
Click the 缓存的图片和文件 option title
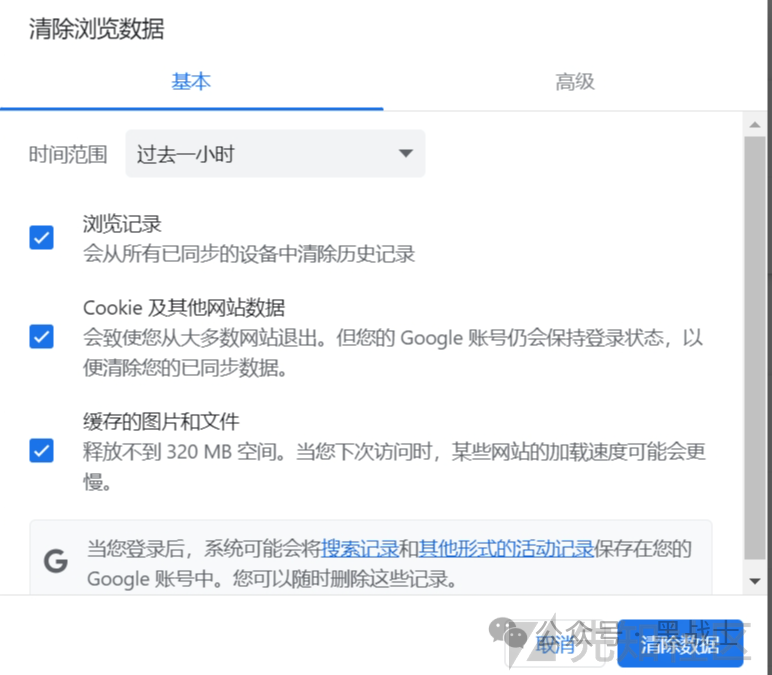161,421
